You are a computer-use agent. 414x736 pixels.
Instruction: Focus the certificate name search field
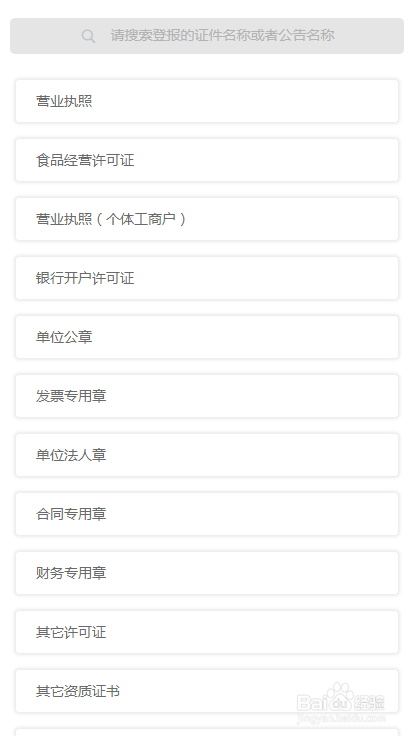(207, 36)
